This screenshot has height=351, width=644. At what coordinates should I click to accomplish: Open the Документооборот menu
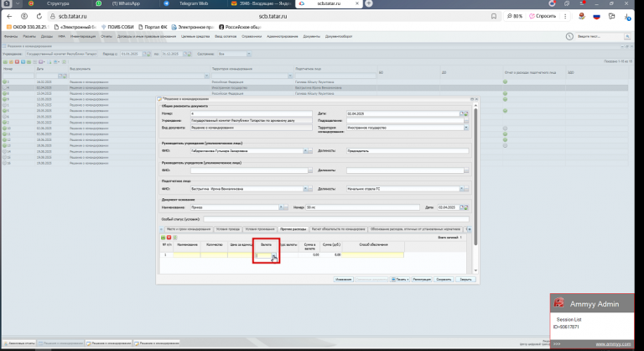[x=339, y=37]
